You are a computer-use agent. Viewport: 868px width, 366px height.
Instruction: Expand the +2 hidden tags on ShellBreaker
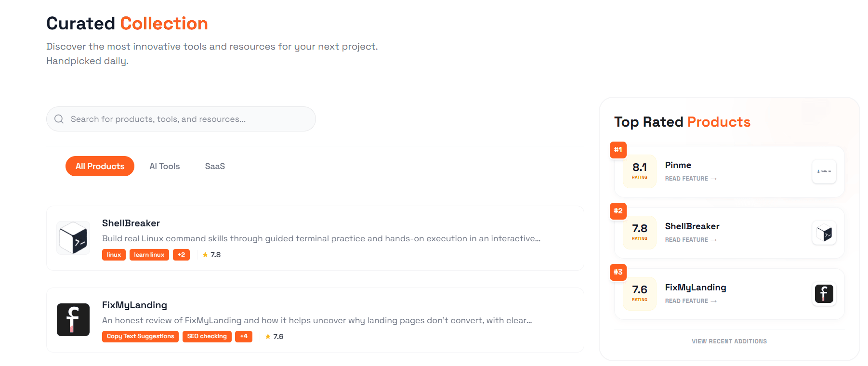point(181,255)
